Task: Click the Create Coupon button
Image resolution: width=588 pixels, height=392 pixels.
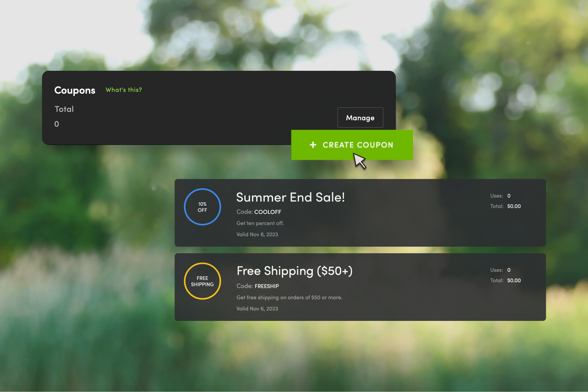Action: [352, 145]
